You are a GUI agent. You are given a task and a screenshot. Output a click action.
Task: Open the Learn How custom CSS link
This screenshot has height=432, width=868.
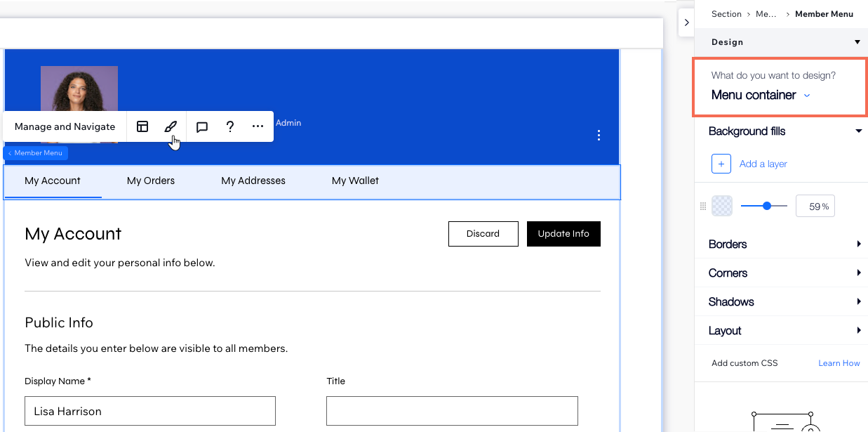click(839, 362)
